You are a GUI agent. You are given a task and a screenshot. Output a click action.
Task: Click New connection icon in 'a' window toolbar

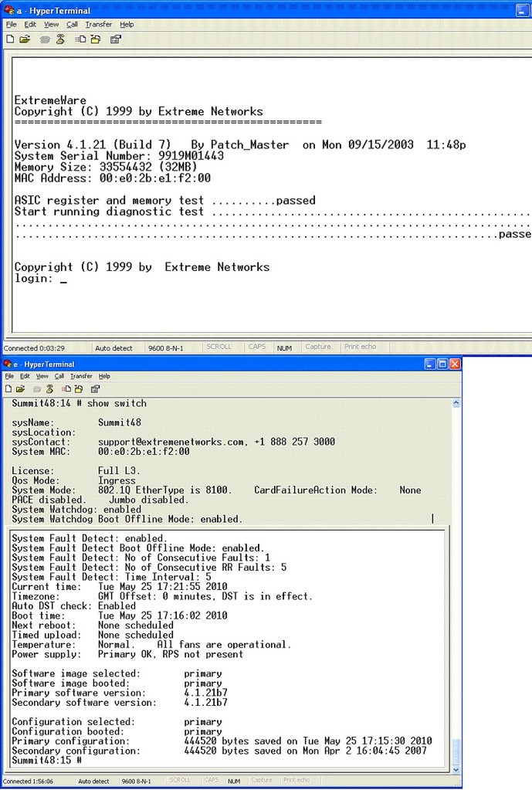10,39
